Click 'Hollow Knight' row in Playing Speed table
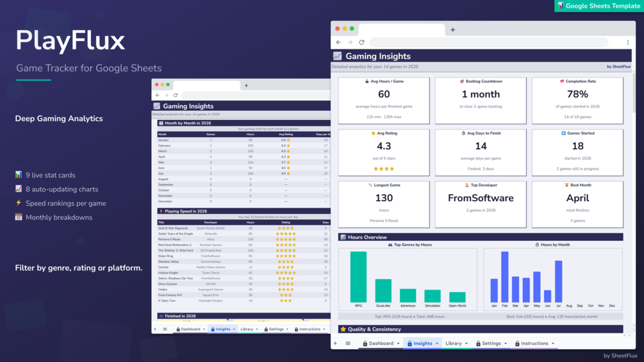This screenshot has width=644, height=362. [x=244, y=272]
